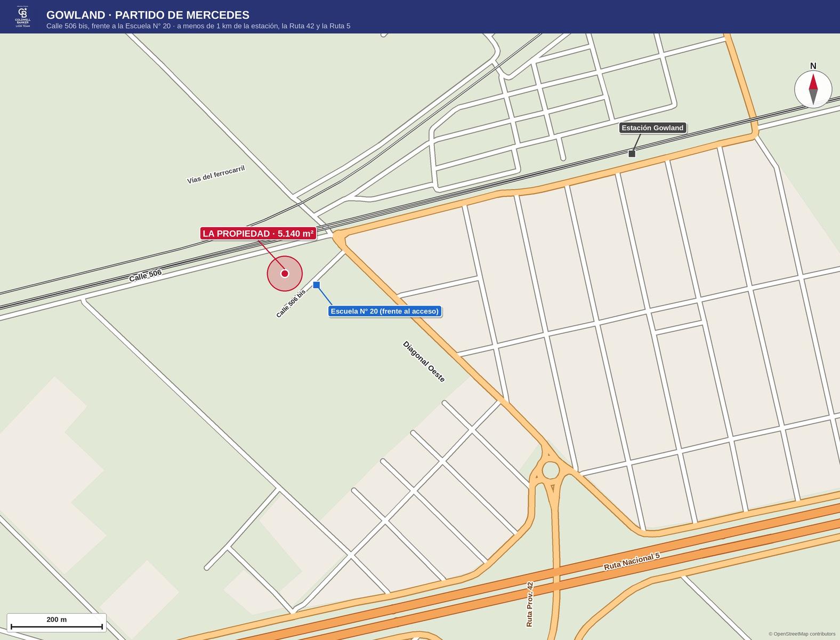Click the Calle 506 bis street label
840x640 pixels.
291,303
